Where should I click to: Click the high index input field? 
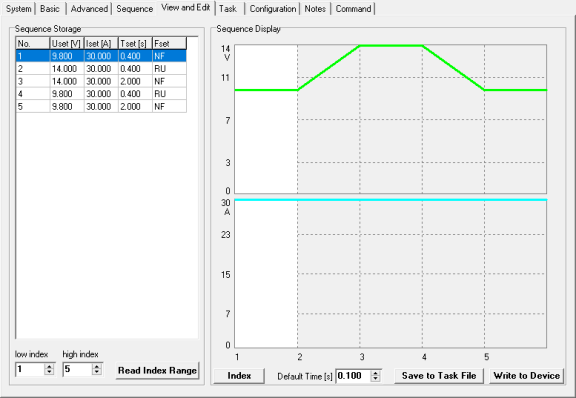coord(78,369)
